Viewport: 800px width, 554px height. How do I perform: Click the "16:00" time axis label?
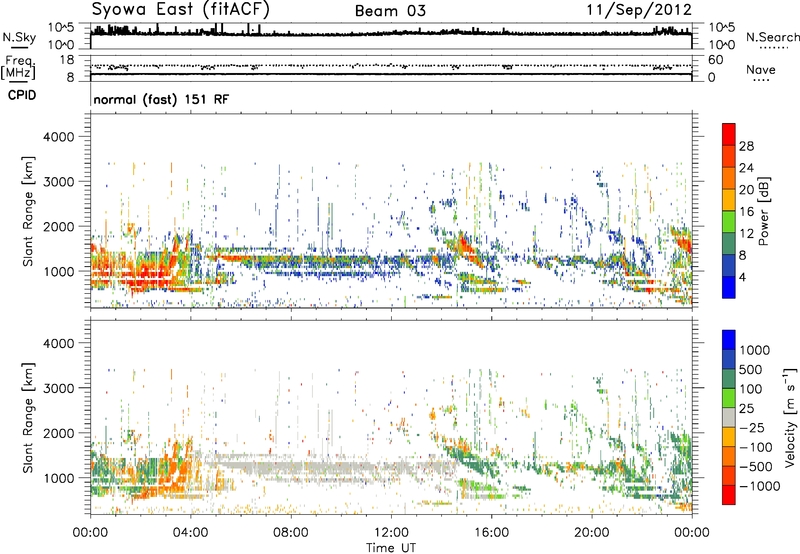(491, 533)
